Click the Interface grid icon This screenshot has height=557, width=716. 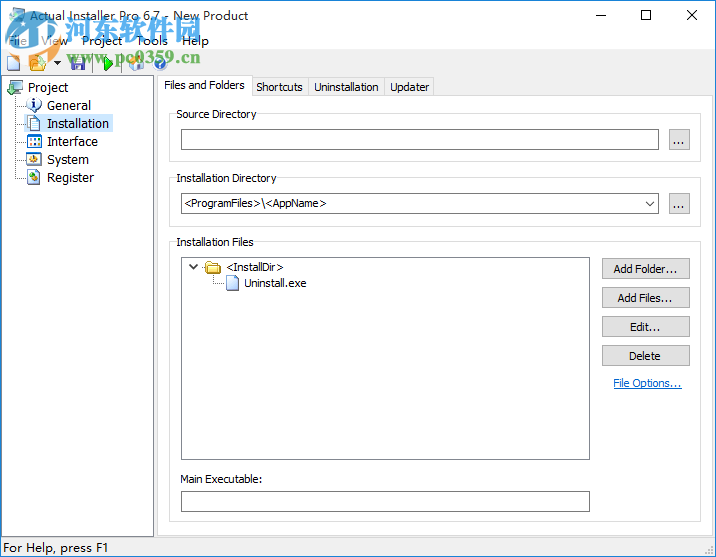34,142
